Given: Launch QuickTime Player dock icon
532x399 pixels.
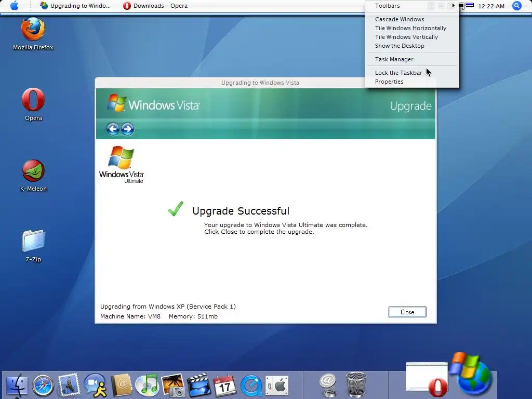Looking at the screenshot, I should [x=251, y=386].
